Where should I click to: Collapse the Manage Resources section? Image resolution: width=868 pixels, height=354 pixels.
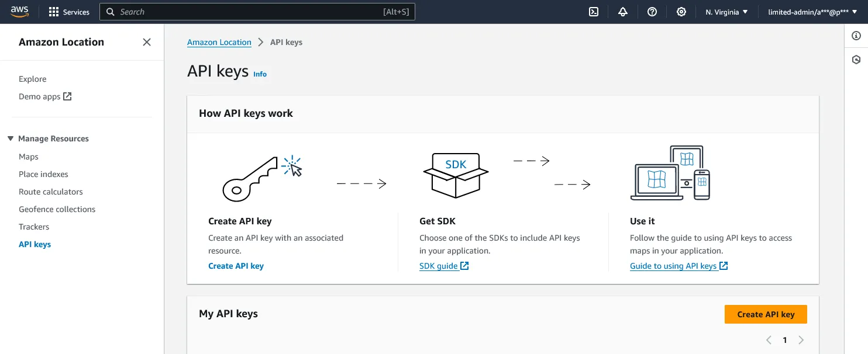pyautogui.click(x=48, y=138)
